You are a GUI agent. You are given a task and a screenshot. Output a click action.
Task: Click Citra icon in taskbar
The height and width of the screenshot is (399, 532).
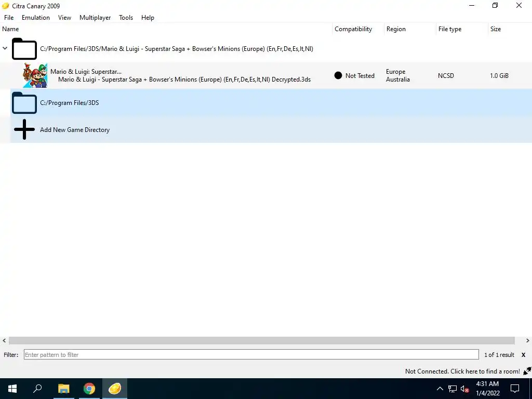115,389
